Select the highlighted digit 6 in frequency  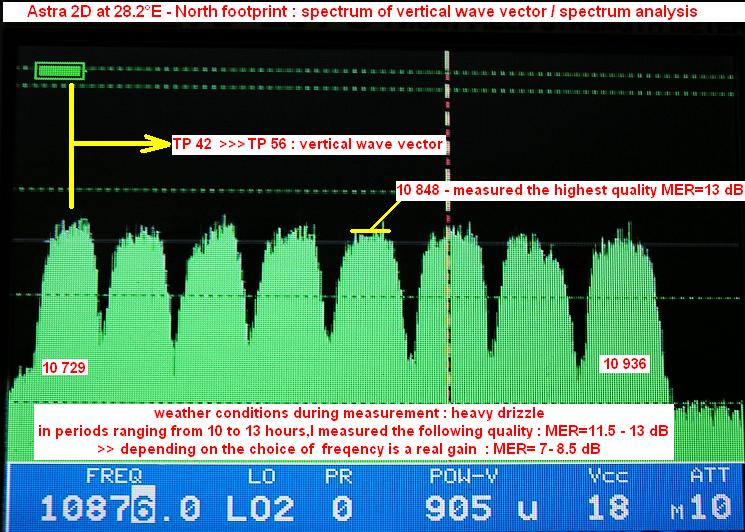140,508
